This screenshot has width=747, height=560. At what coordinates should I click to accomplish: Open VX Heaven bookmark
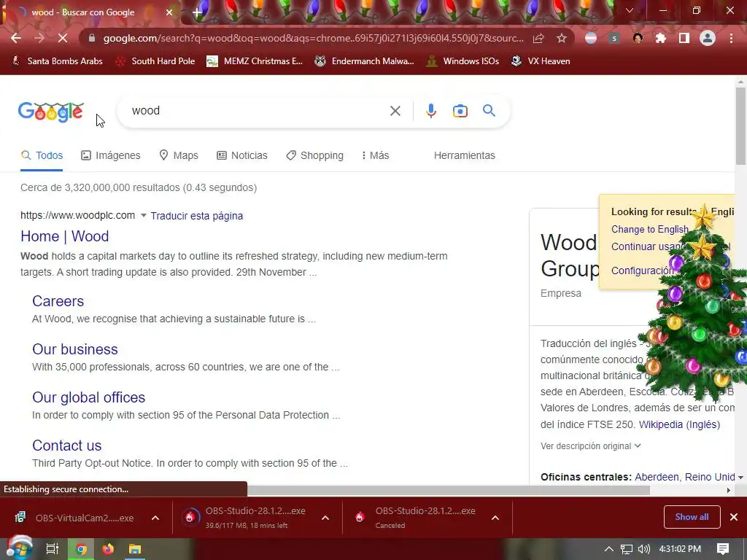point(541,61)
